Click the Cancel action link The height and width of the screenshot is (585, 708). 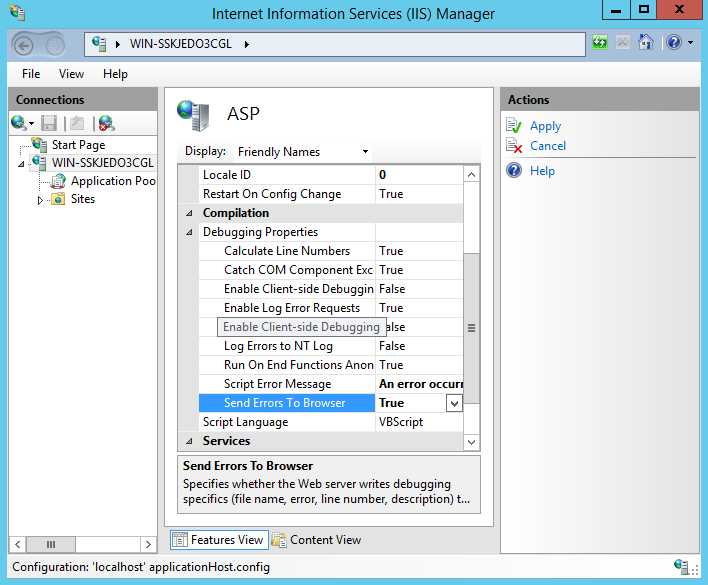[548, 145]
